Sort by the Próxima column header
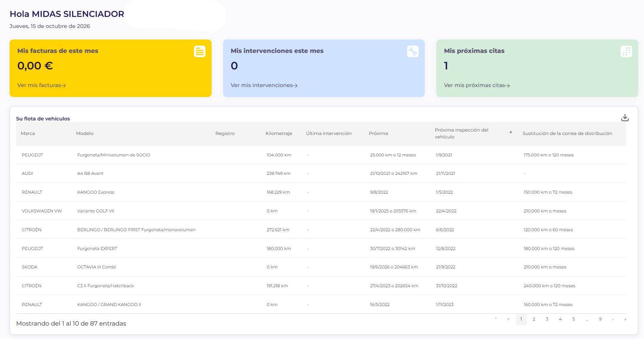This screenshot has width=644, height=339. tap(378, 133)
